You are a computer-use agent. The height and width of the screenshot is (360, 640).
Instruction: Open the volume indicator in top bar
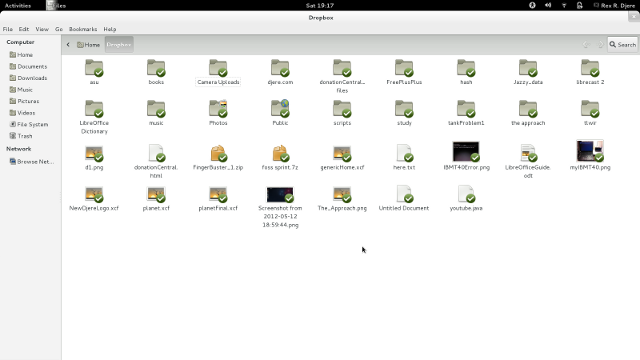coord(548,5)
